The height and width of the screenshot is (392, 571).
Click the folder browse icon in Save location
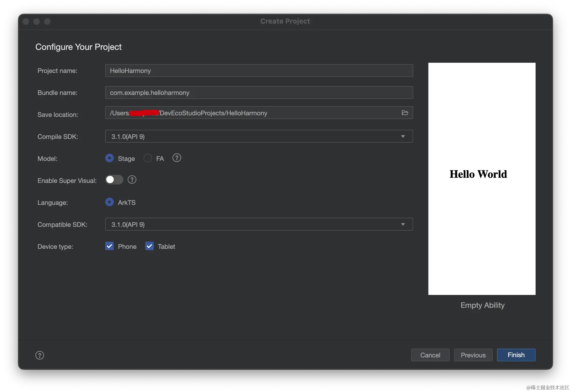click(405, 113)
